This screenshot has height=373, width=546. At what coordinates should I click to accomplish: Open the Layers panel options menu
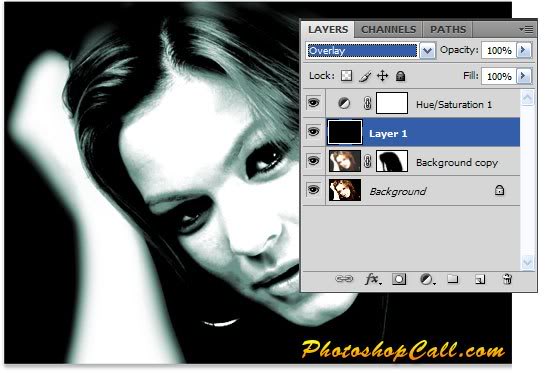pyautogui.click(x=526, y=30)
